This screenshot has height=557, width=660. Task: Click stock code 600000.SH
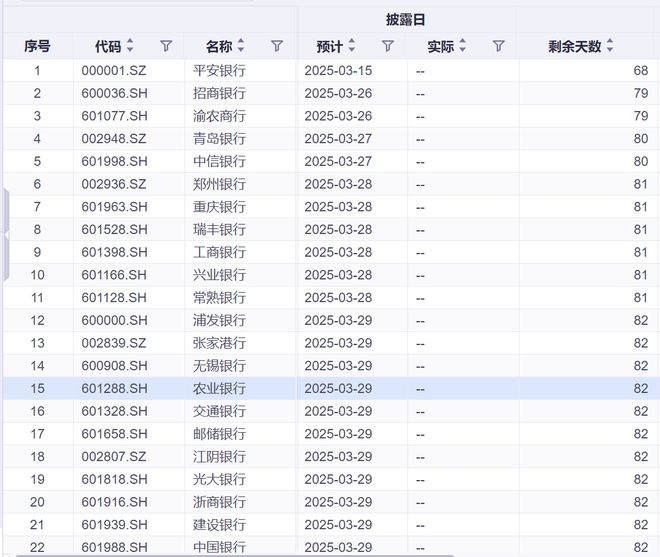point(114,320)
